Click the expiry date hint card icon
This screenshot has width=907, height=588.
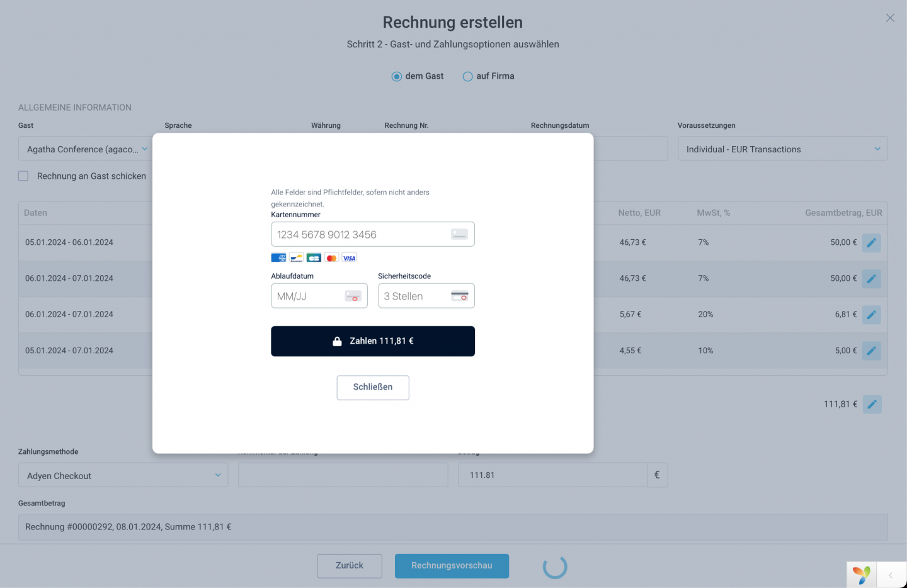353,296
